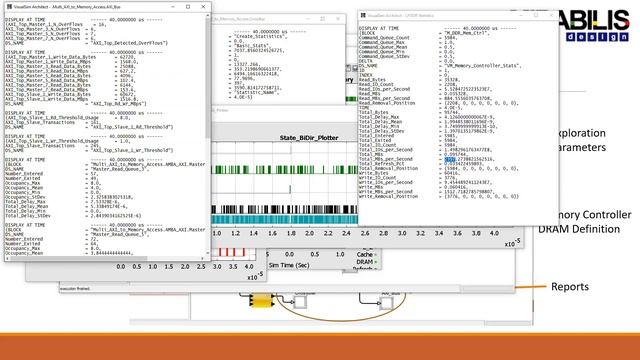Click the "Create_Statistics" entry in Crossbar window

point(259,36)
